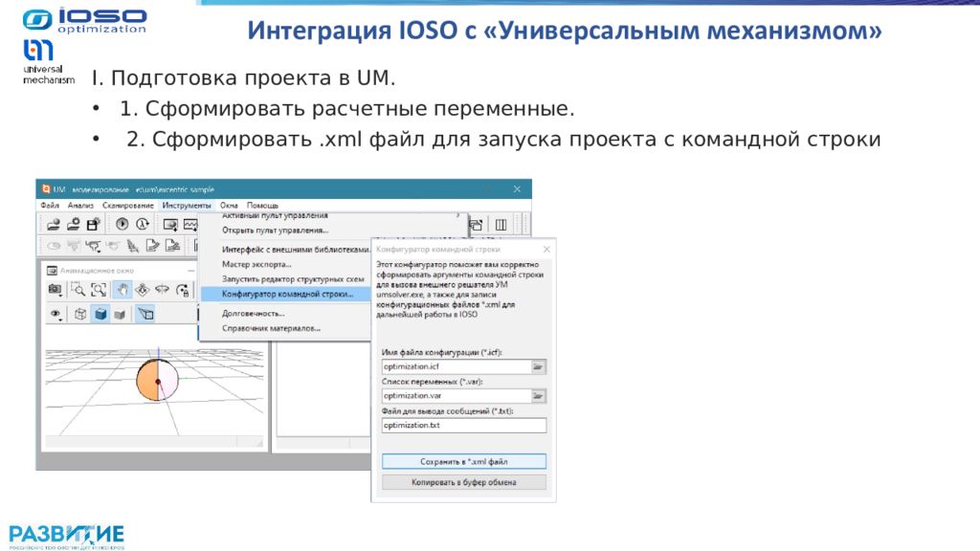Open the Файл menu
This screenshot has height=551, width=980.
(x=50, y=205)
